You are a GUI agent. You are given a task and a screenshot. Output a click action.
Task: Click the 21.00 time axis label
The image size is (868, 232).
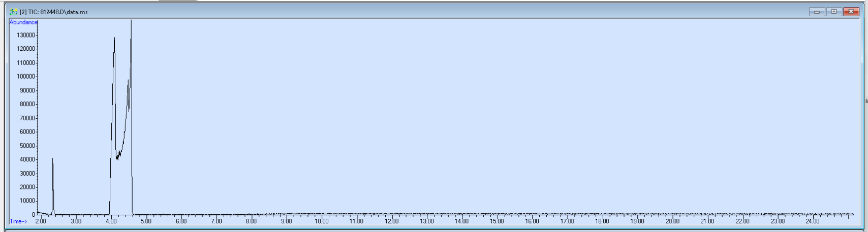[x=707, y=221]
